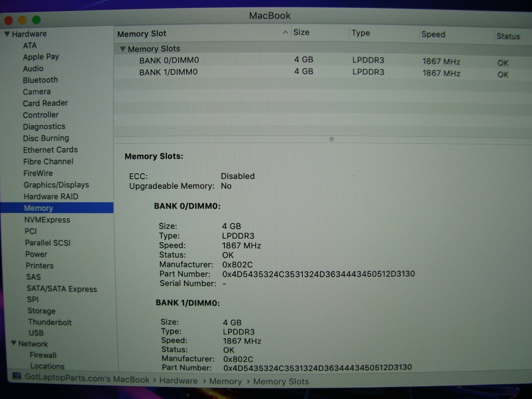Open Thunderbolt in the sidebar list

tap(50, 322)
